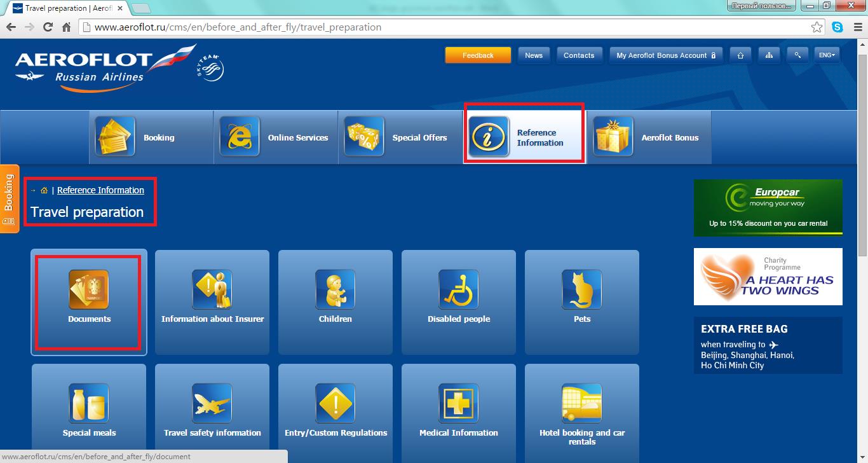Viewport: 868px width, 463px height.
Task: Click the Special Offers menu label
Action: point(419,137)
